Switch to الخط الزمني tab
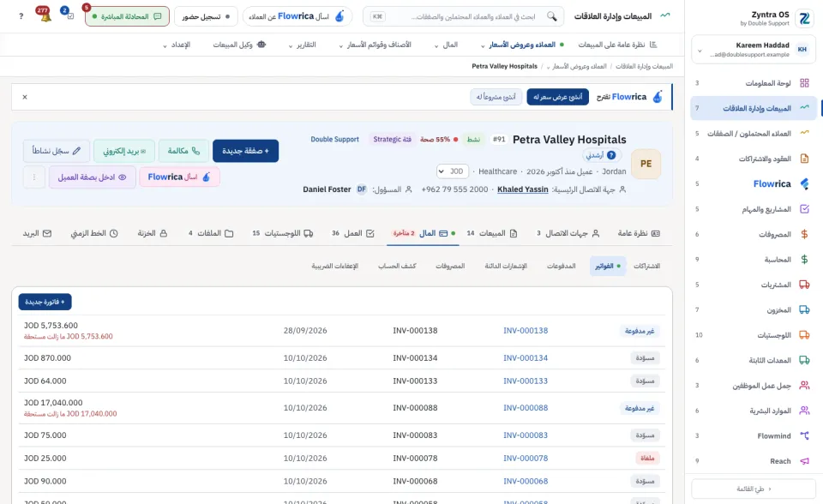The height and width of the screenshot is (504, 823). pyautogui.click(x=94, y=233)
